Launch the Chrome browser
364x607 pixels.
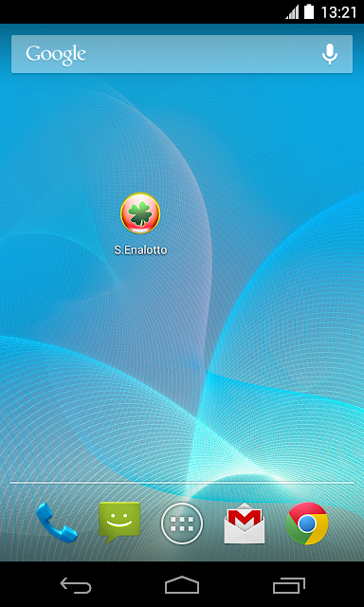pyautogui.click(x=307, y=524)
